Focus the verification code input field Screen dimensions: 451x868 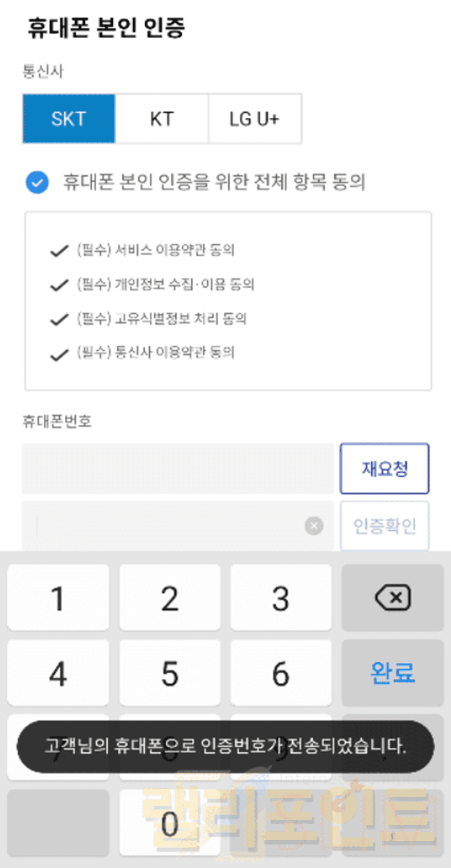coord(167,526)
